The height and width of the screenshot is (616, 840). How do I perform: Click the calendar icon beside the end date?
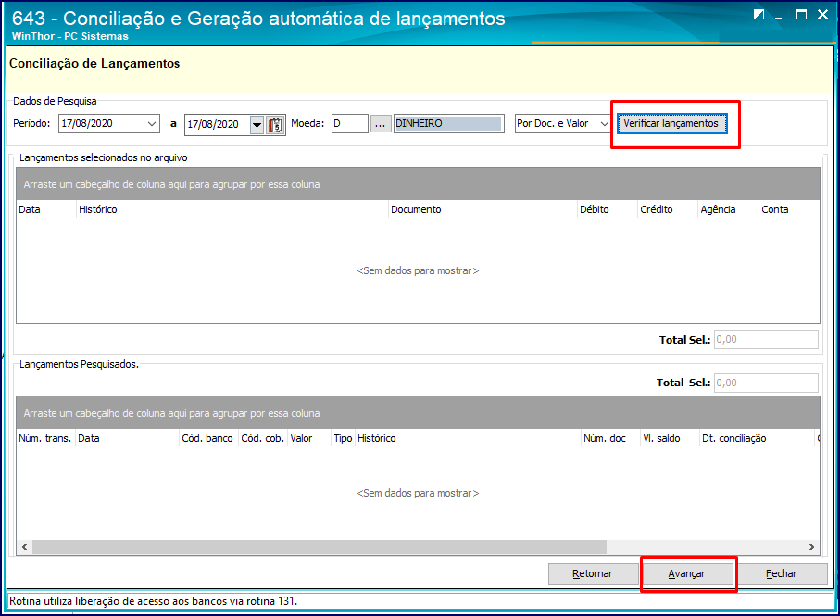click(275, 125)
